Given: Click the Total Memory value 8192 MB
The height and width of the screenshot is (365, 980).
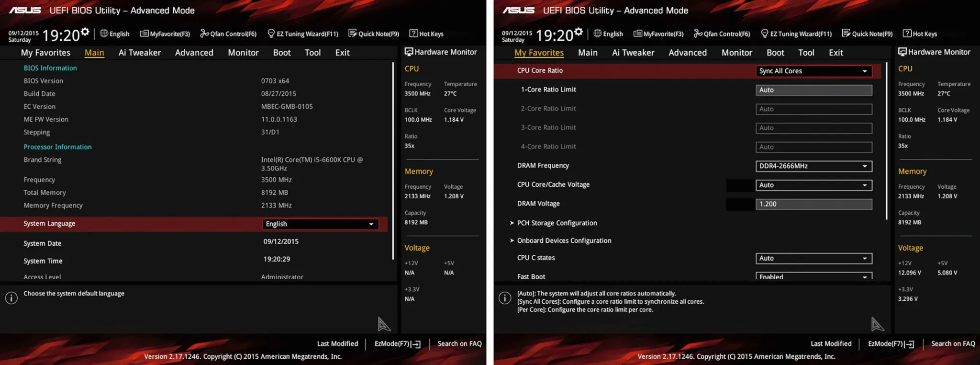Looking at the screenshot, I should (x=275, y=193).
